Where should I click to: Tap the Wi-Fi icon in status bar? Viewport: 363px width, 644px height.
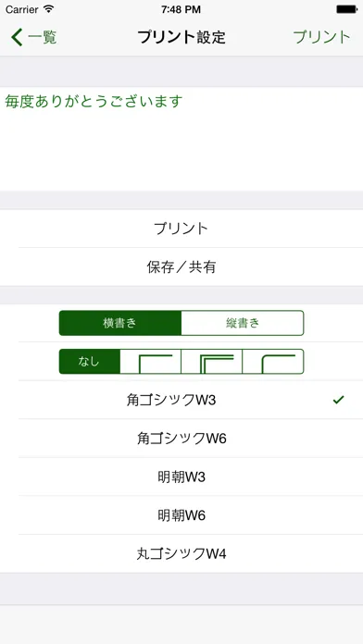coord(48,9)
